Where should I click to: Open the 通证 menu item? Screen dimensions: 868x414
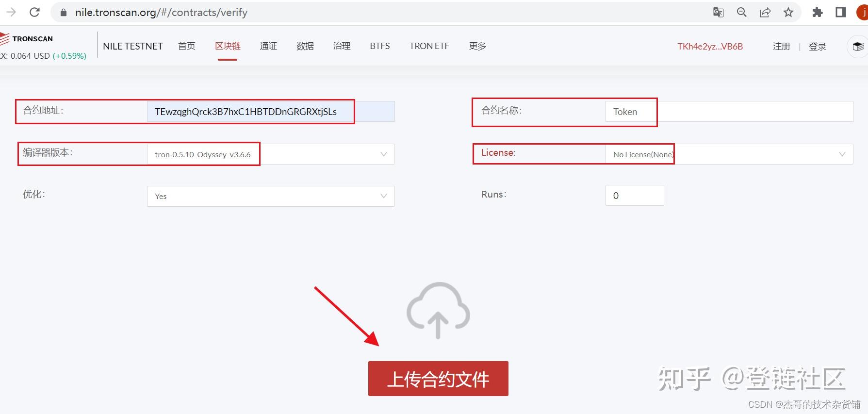268,46
